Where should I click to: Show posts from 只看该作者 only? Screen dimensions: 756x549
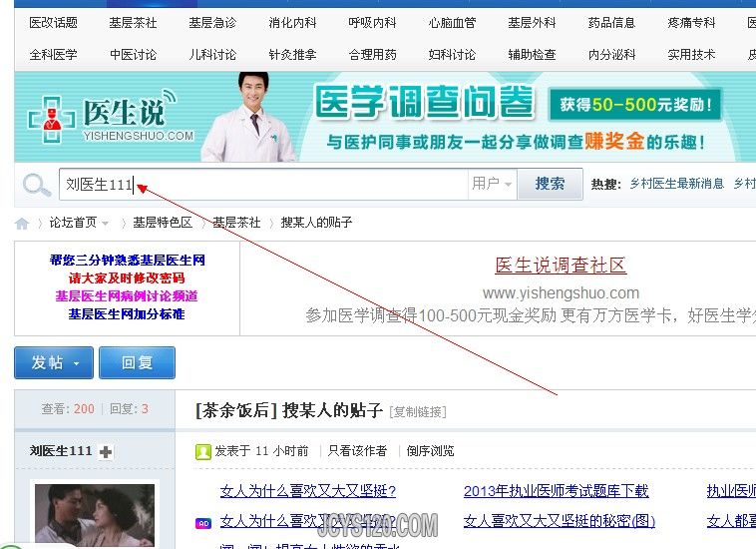tap(357, 451)
